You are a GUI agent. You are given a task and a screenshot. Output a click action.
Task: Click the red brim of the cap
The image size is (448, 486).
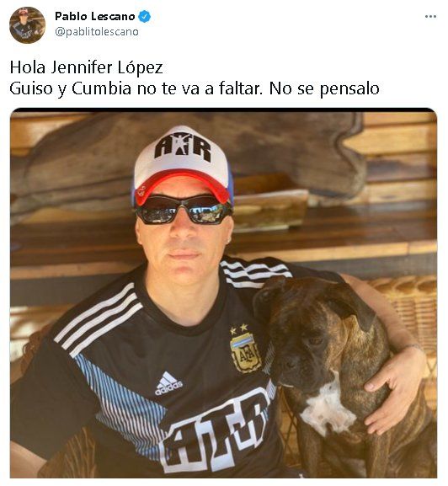pyautogui.click(x=182, y=187)
